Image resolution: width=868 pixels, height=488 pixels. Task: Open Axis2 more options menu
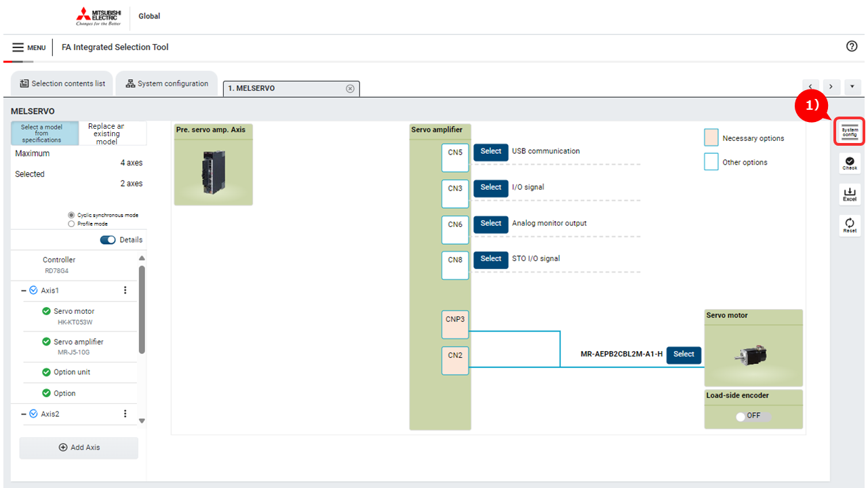point(125,413)
